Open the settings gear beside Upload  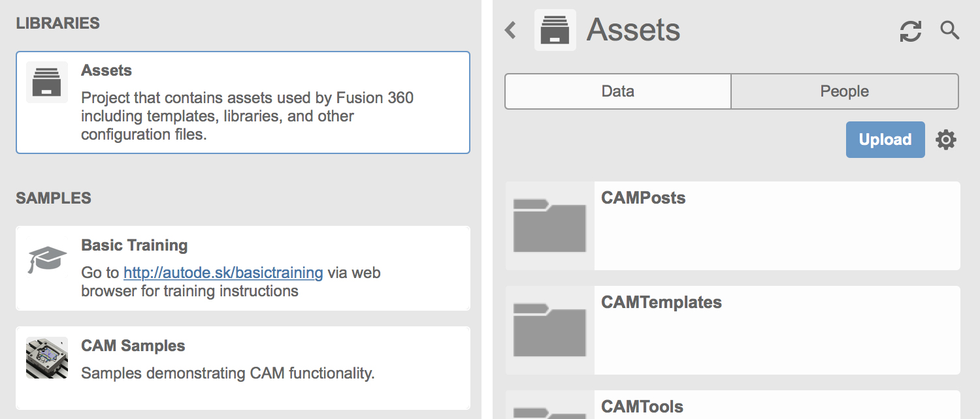click(x=945, y=139)
